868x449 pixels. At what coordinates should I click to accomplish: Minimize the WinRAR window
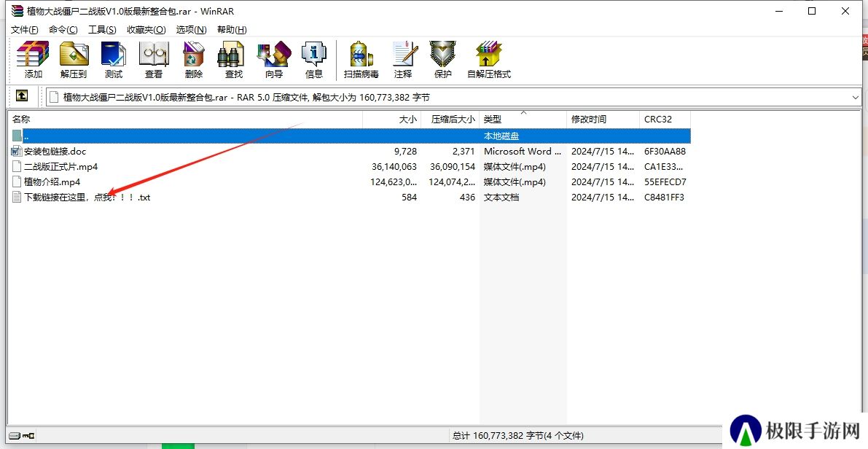pyautogui.click(x=779, y=11)
